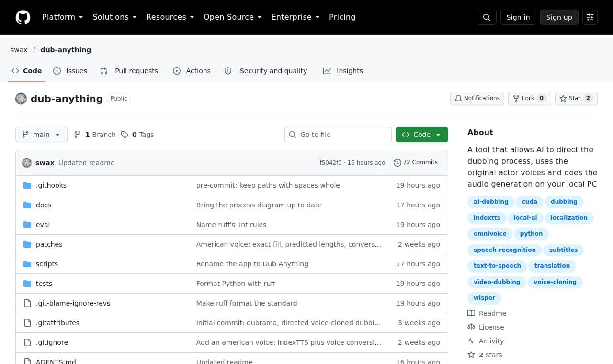Expand the Enterprise menu

point(295,17)
